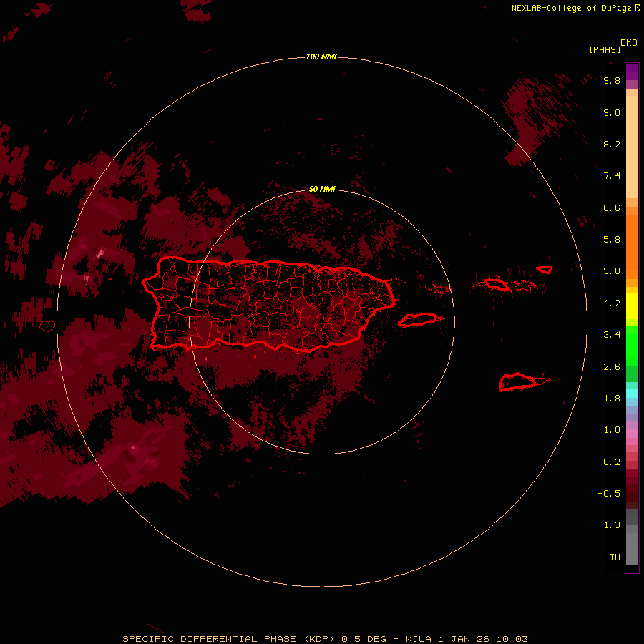
Task: Pick the bright green legend band
Action: (632, 345)
